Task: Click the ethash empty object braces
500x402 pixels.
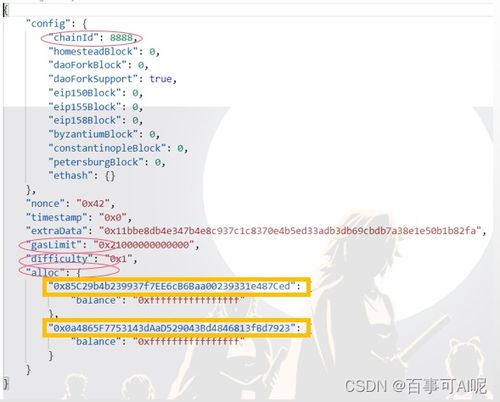Action: click(x=110, y=176)
